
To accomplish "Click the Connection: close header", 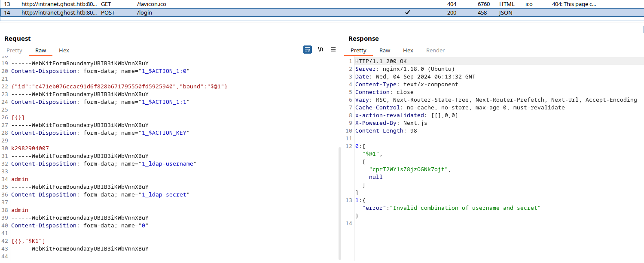I will (385, 92).
